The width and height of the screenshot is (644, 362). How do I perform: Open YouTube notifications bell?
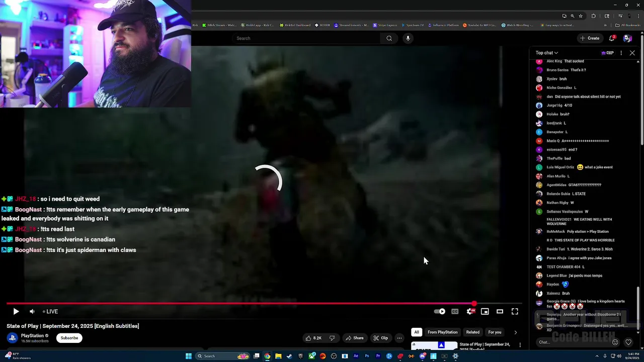click(x=612, y=38)
